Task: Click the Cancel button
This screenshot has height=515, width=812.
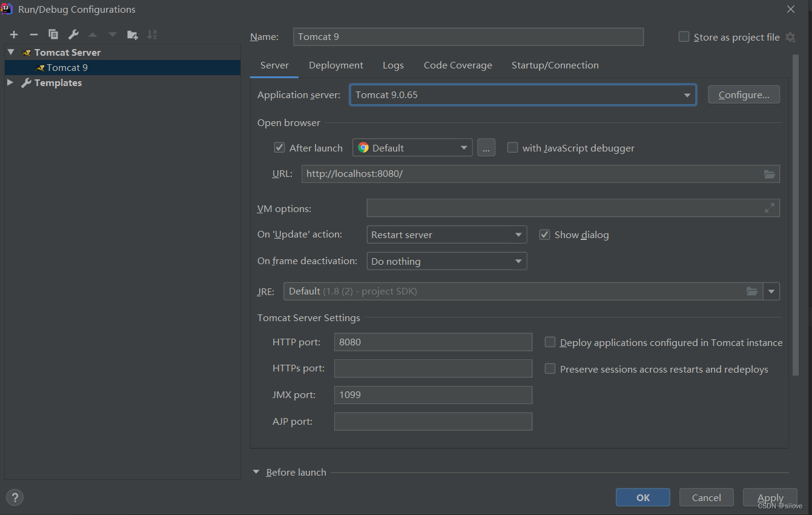Action: click(x=707, y=497)
